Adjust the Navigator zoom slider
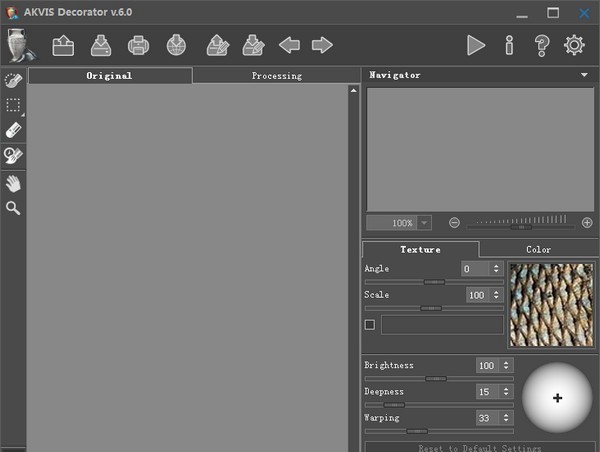This screenshot has width=600, height=452. (x=521, y=227)
